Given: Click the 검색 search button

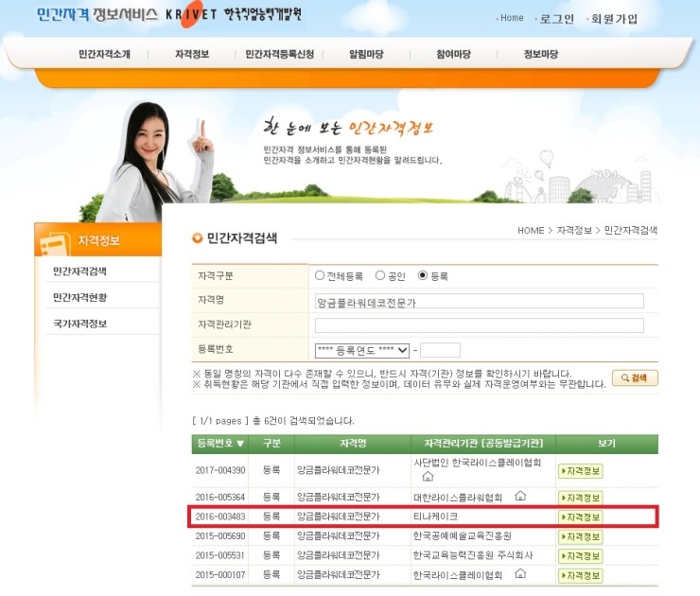Looking at the screenshot, I should pos(635,378).
